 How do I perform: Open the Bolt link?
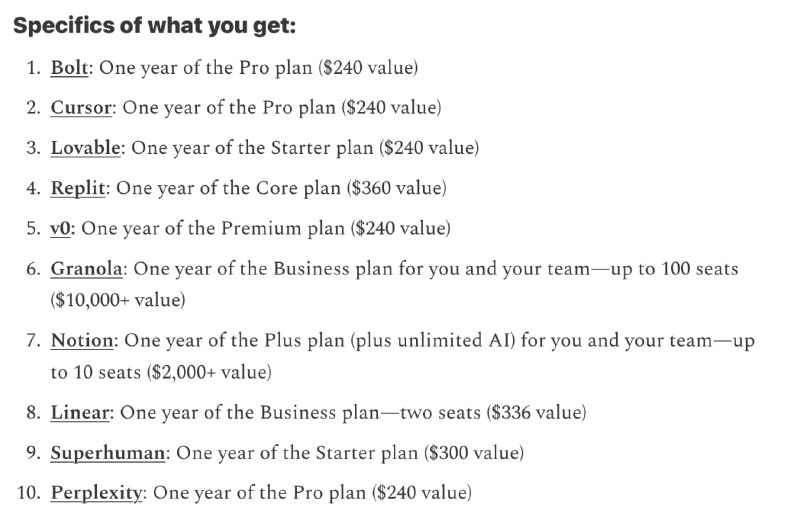69,68
